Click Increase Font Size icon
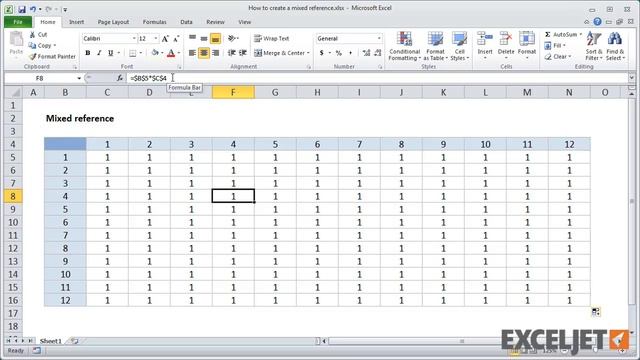The width and height of the screenshot is (640, 360). coord(165,38)
